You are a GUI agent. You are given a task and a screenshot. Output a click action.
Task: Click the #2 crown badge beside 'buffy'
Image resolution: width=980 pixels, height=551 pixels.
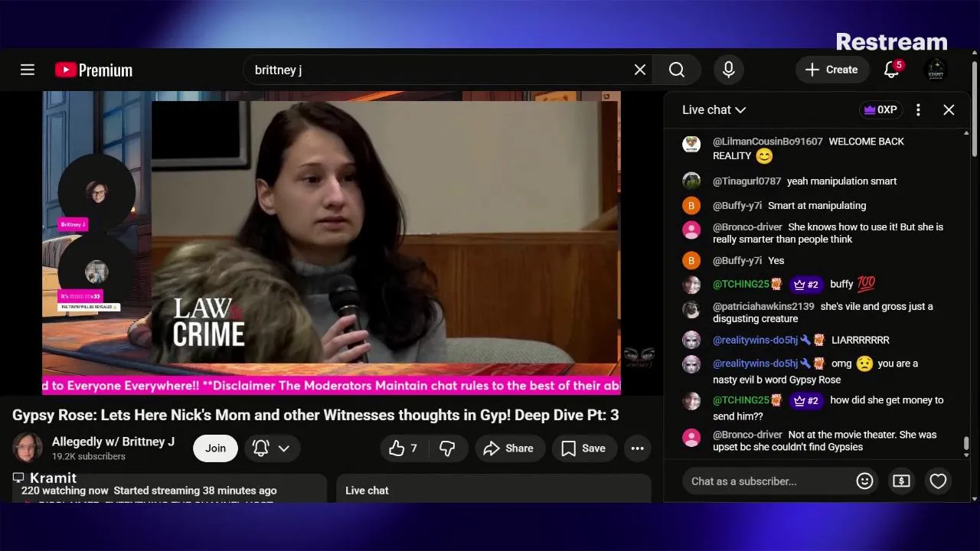pos(806,284)
